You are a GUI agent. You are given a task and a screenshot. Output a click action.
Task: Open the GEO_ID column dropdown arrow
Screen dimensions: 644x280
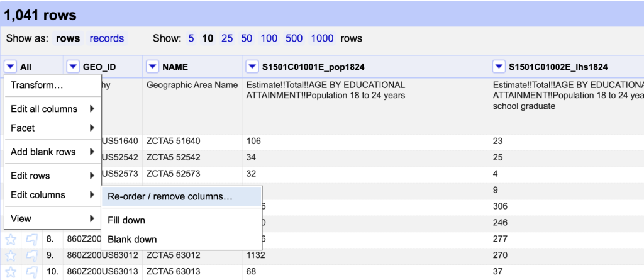point(74,67)
